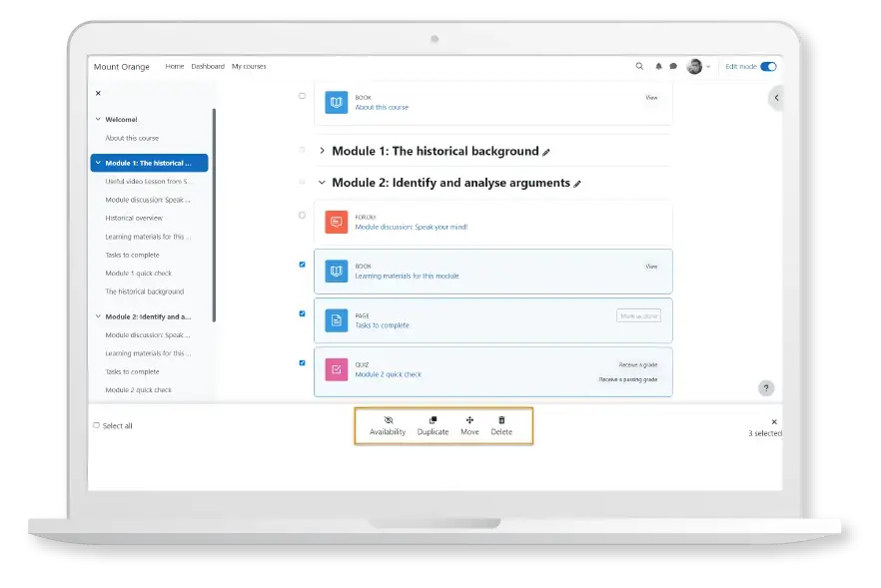The image size is (881, 588).
Task: Open the Tasks to complete page link
Action: (x=382, y=325)
